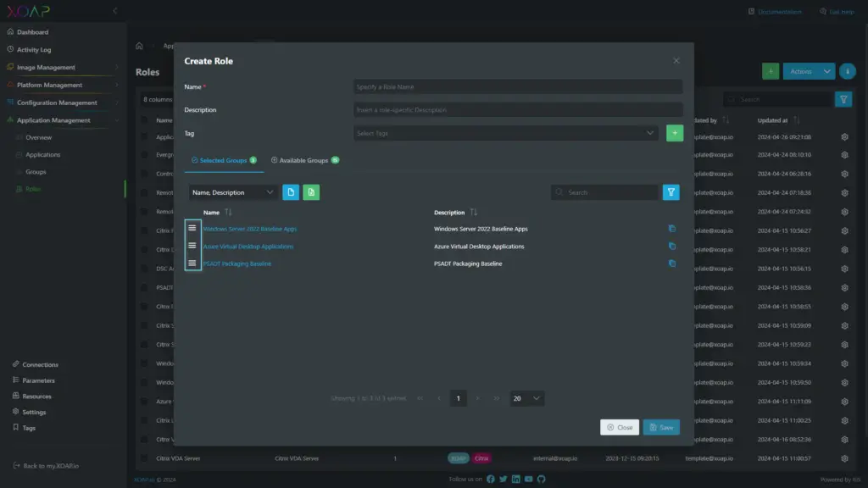This screenshot has width=868, height=488.
Task: Sort the Roles table by Updated at
Action: click(796, 120)
